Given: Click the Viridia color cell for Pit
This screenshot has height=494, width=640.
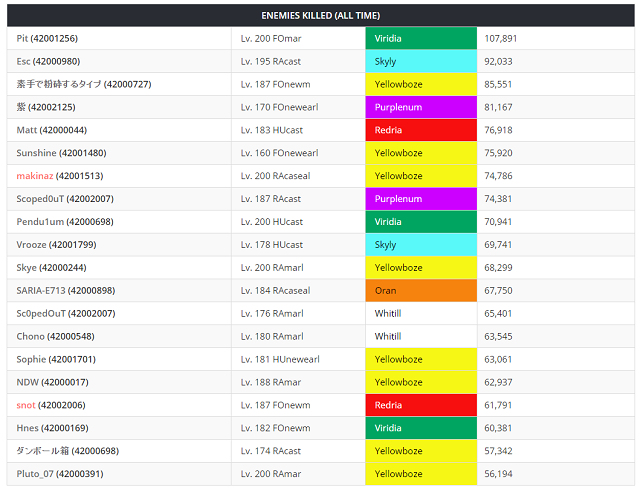Looking at the screenshot, I should (421, 38).
